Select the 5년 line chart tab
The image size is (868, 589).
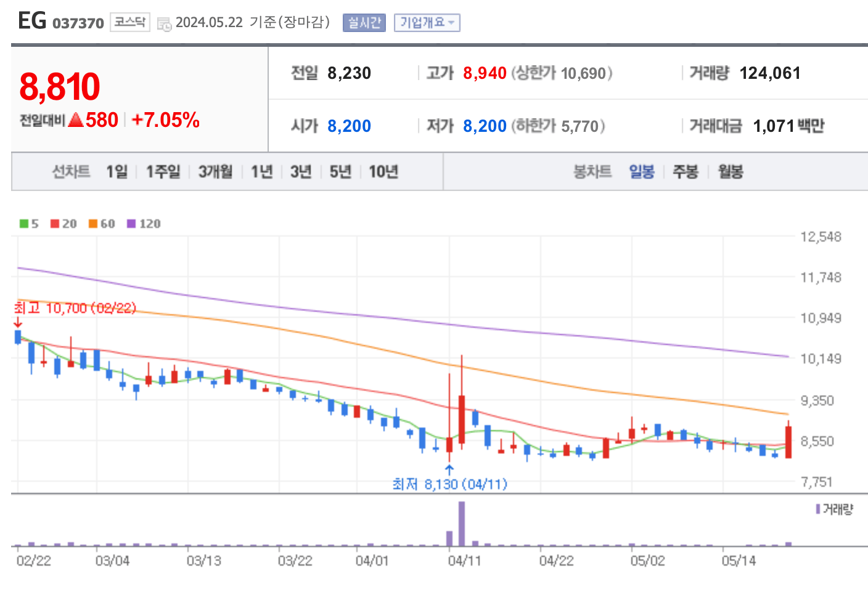(x=340, y=171)
